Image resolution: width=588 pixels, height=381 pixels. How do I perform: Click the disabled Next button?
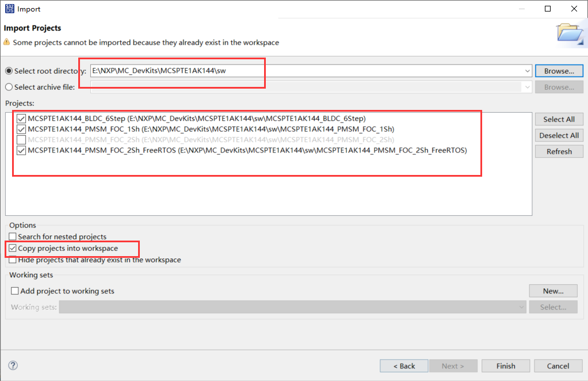click(x=453, y=366)
